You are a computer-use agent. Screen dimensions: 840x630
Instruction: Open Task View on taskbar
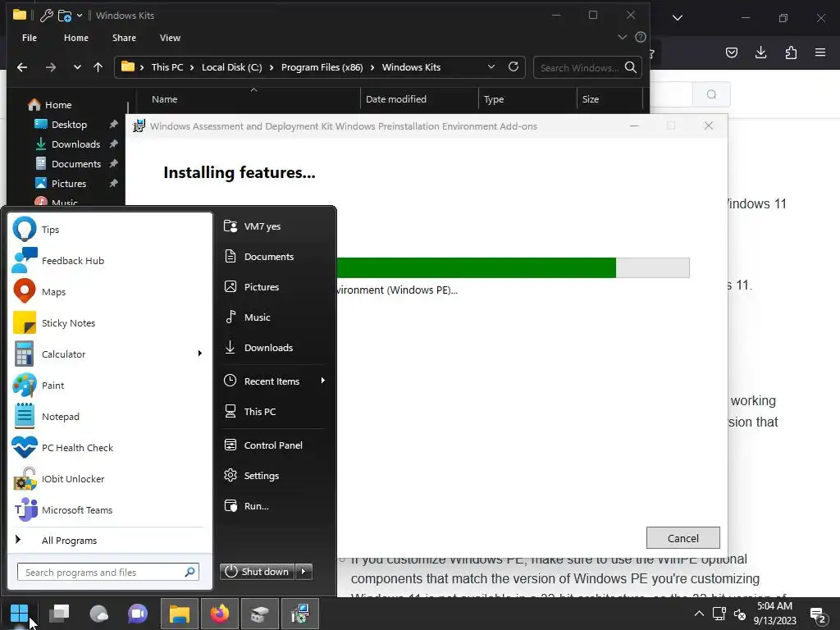[59, 614]
